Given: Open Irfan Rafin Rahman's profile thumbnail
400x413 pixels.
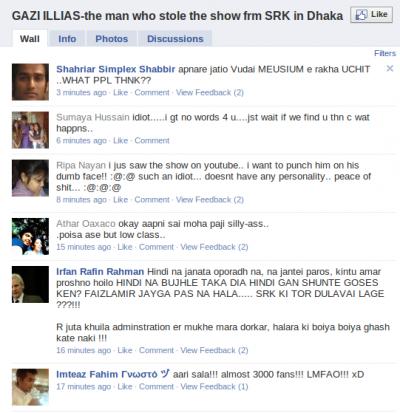Looking at the screenshot, I should click(x=30, y=284).
